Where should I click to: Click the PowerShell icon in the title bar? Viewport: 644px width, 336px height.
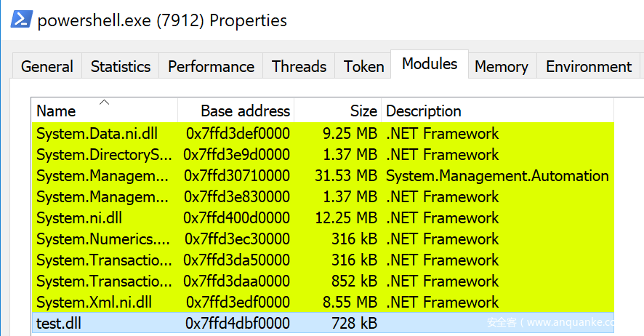(20, 19)
